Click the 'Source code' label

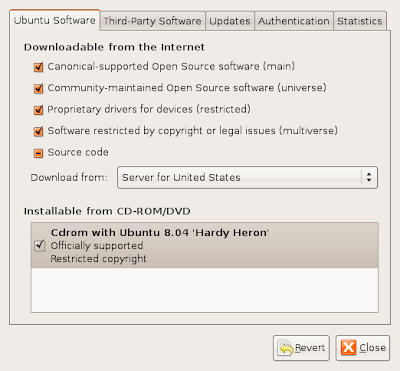click(x=78, y=152)
